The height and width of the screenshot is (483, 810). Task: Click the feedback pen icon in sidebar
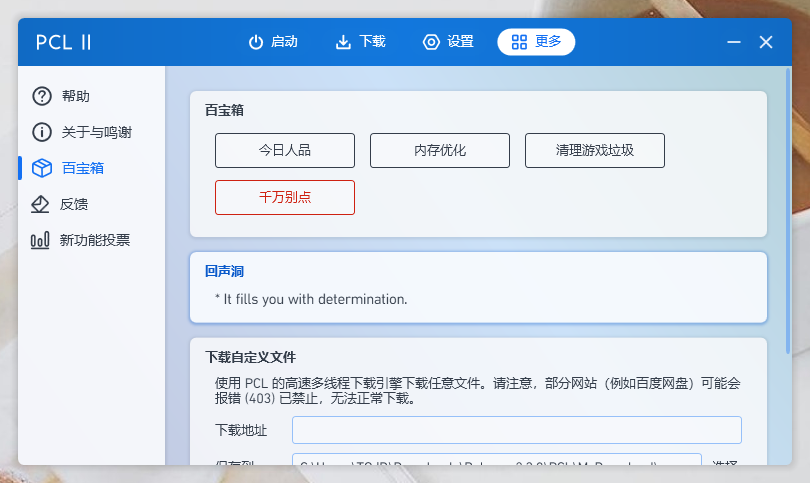(40, 205)
